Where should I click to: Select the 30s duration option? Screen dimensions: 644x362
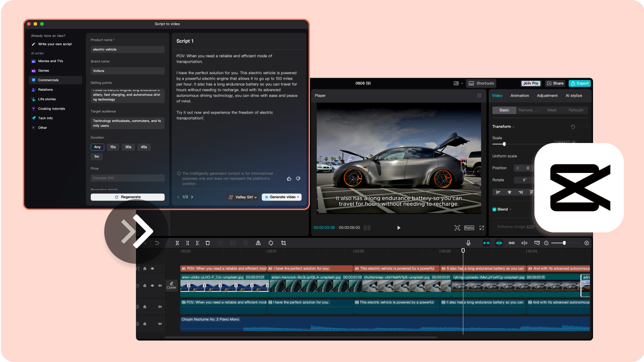tap(128, 147)
